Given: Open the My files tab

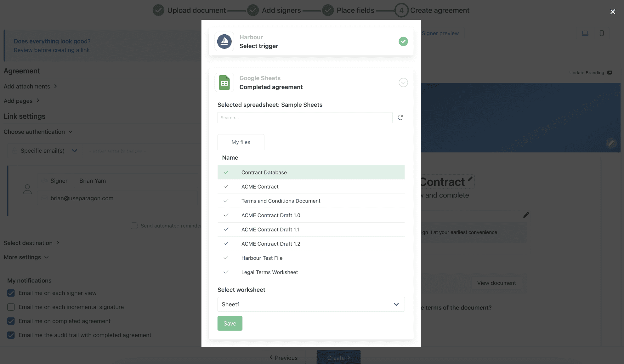Looking at the screenshot, I should [241, 142].
